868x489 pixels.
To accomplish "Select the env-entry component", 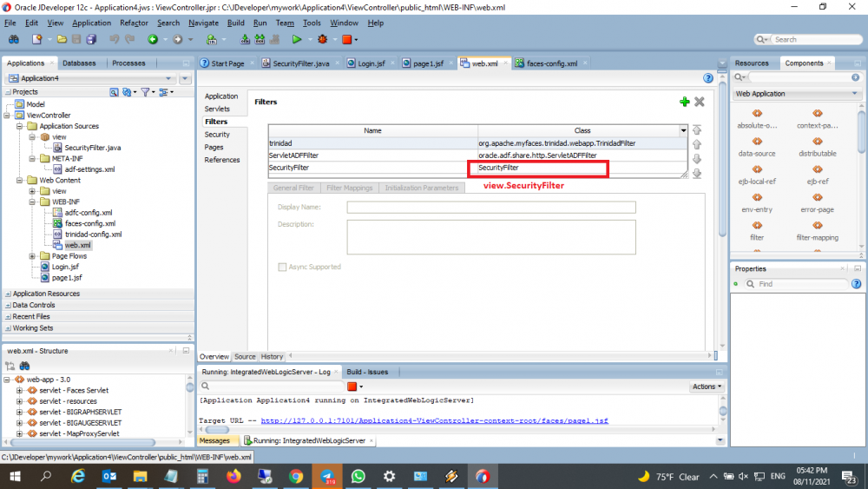I will click(757, 202).
